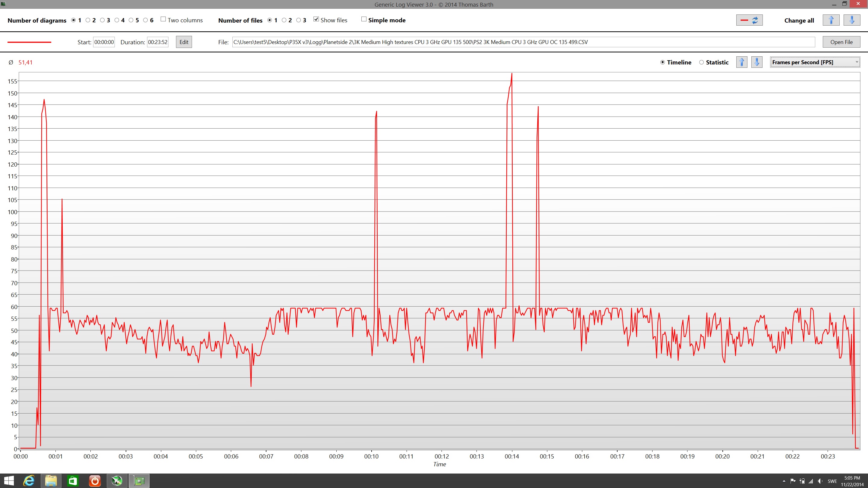
Task: Select 1 for Number of files
Action: click(x=269, y=20)
